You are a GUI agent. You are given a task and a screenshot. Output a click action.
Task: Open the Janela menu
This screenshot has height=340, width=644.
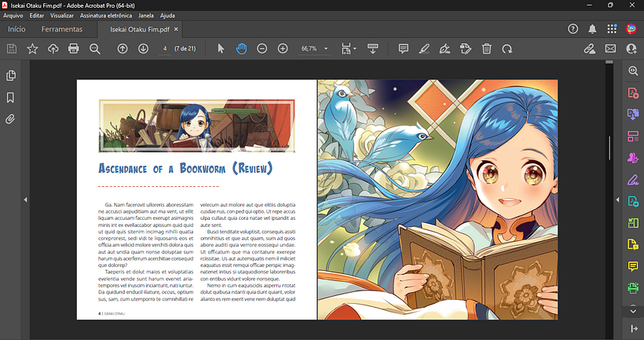point(146,16)
